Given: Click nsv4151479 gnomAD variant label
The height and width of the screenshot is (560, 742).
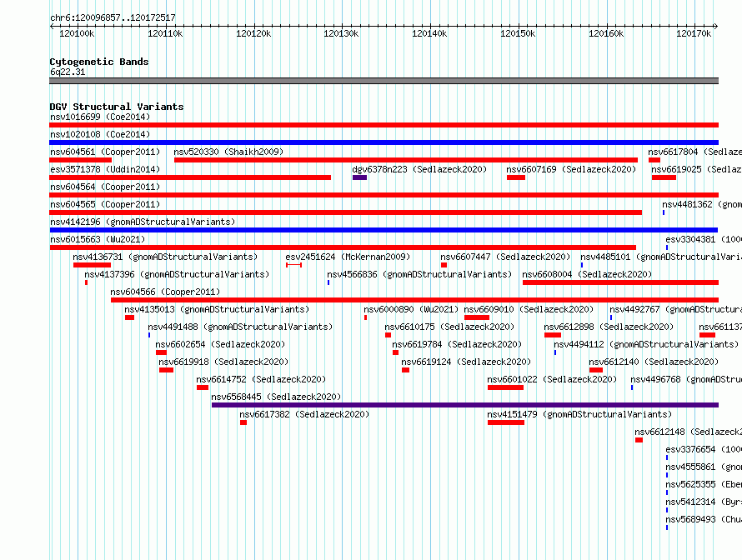Looking at the screenshot, I should [x=579, y=414].
